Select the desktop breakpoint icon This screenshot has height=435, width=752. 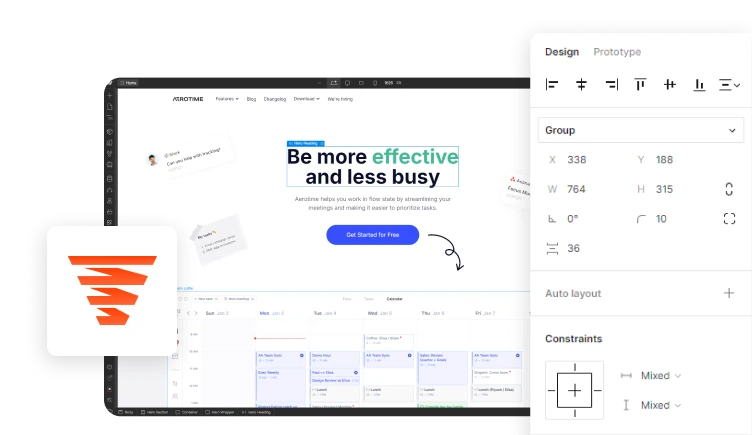click(x=333, y=83)
